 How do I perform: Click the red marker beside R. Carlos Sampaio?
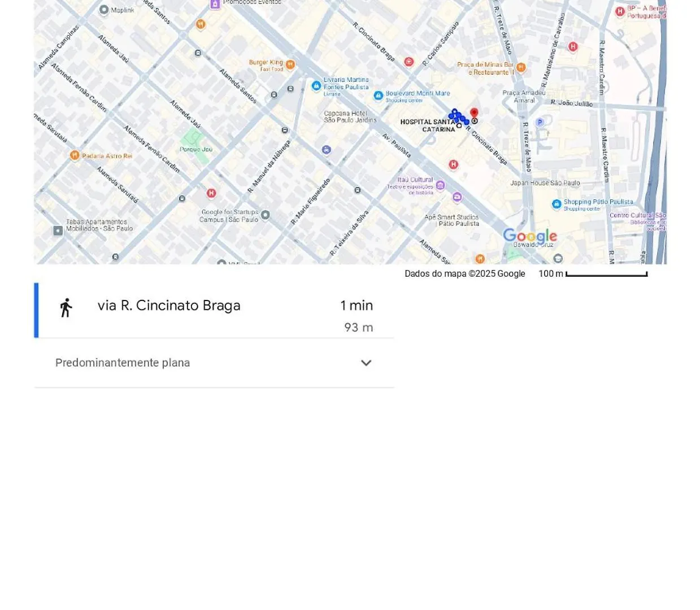(408, 62)
